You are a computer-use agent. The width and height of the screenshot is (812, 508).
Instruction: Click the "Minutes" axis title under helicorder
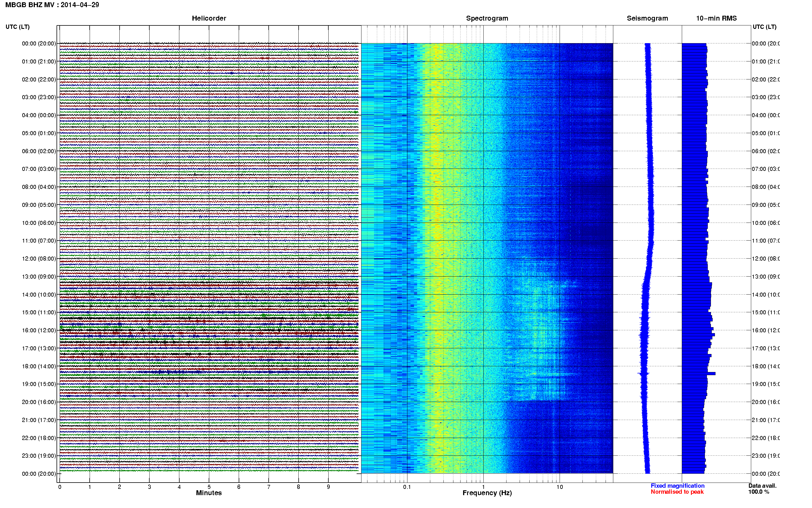[209, 493]
